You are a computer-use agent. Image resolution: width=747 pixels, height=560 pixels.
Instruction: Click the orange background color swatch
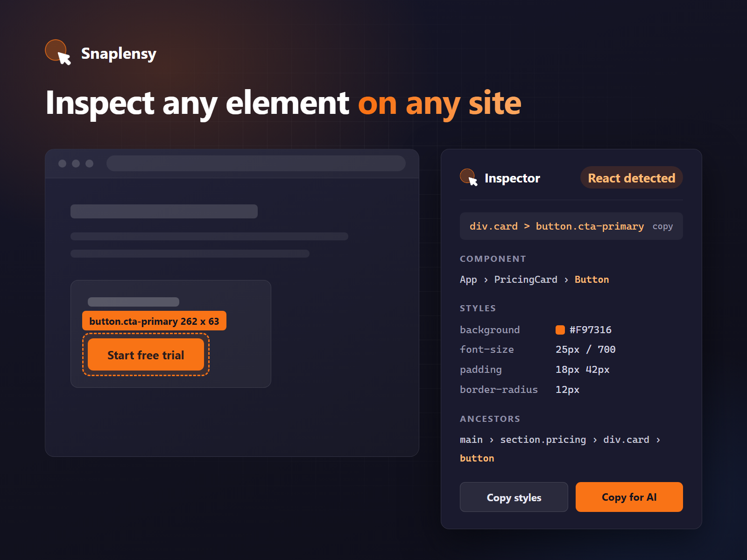(560, 330)
